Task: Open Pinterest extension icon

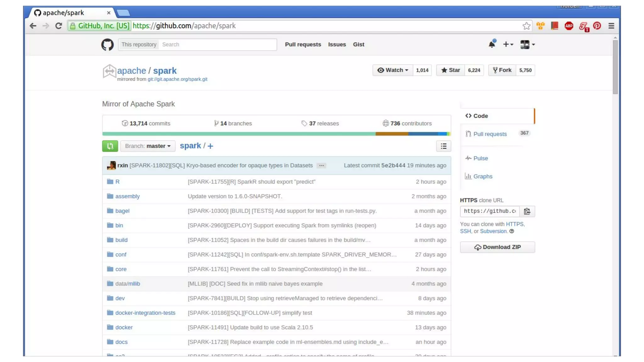Action: click(x=597, y=26)
